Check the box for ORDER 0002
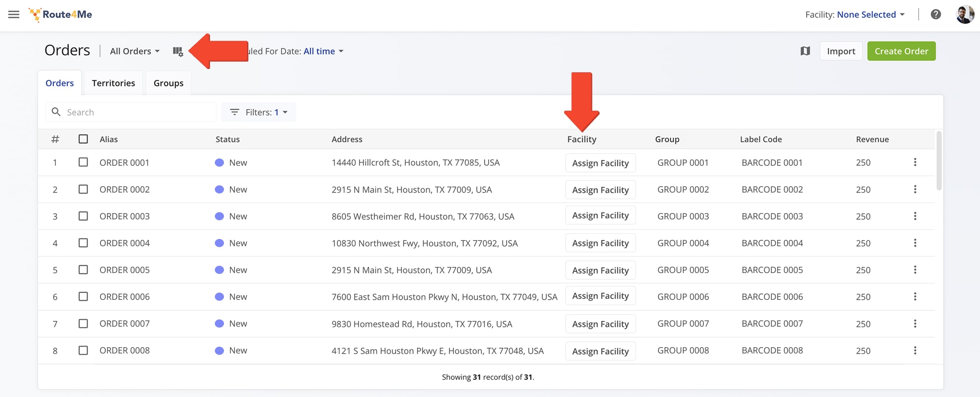Screen dimensions: 980x397 (x=83, y=189)
